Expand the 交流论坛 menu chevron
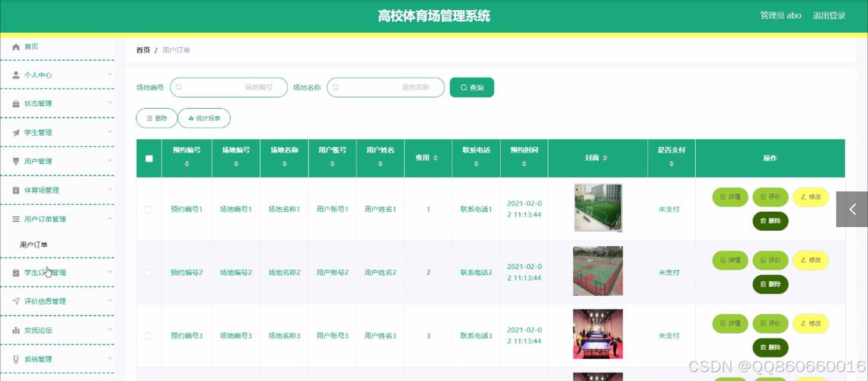 (x=110, y=329)
